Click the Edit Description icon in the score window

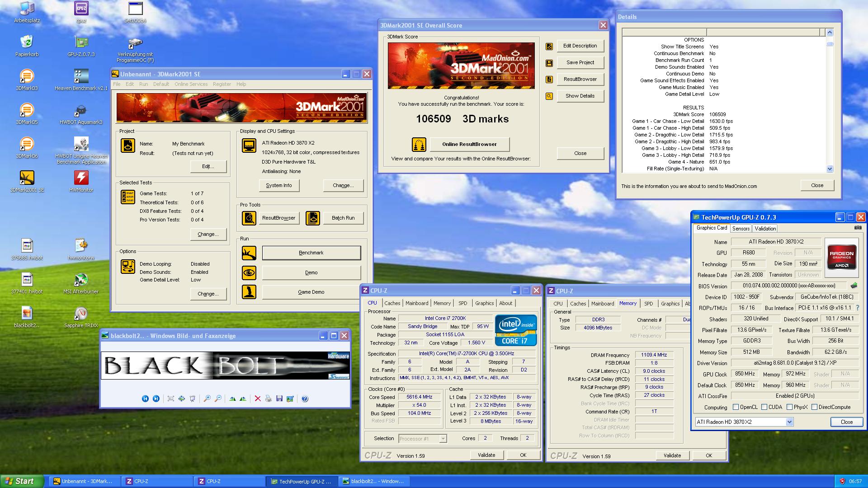[549, 46]
